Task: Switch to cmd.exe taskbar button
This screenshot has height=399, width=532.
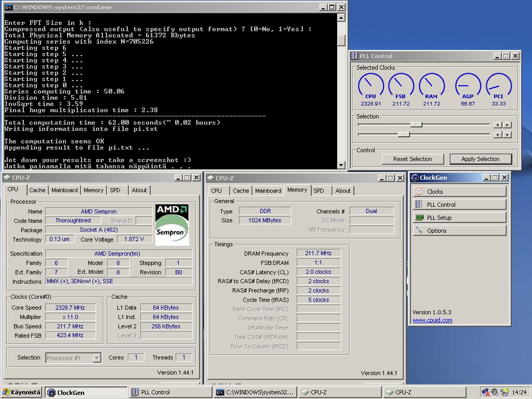Action: coord(256,392)
